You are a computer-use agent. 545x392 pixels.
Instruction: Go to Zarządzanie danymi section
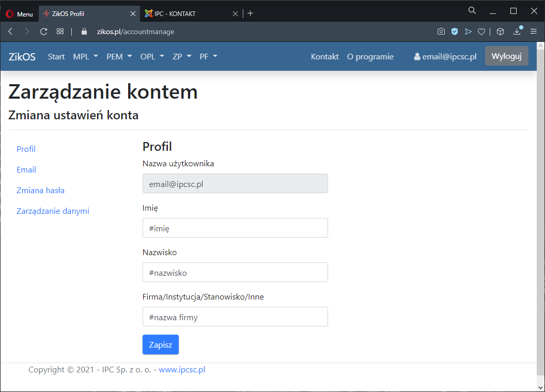[53, 211]
